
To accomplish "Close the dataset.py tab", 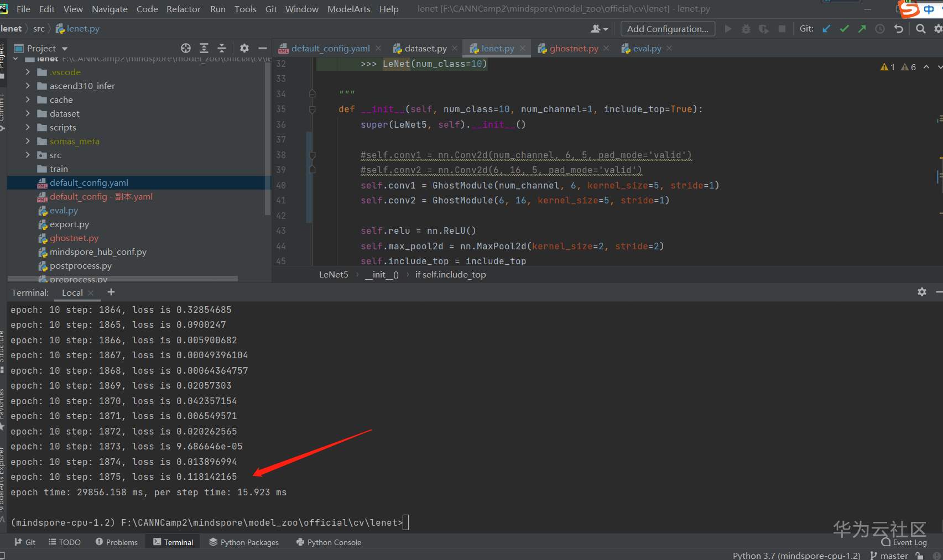I will click(455, 48).
